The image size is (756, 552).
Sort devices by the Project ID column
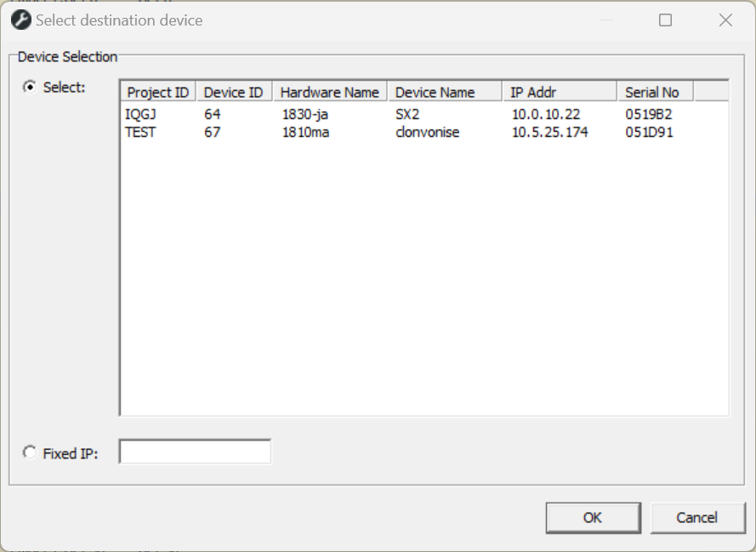[157, 91]
